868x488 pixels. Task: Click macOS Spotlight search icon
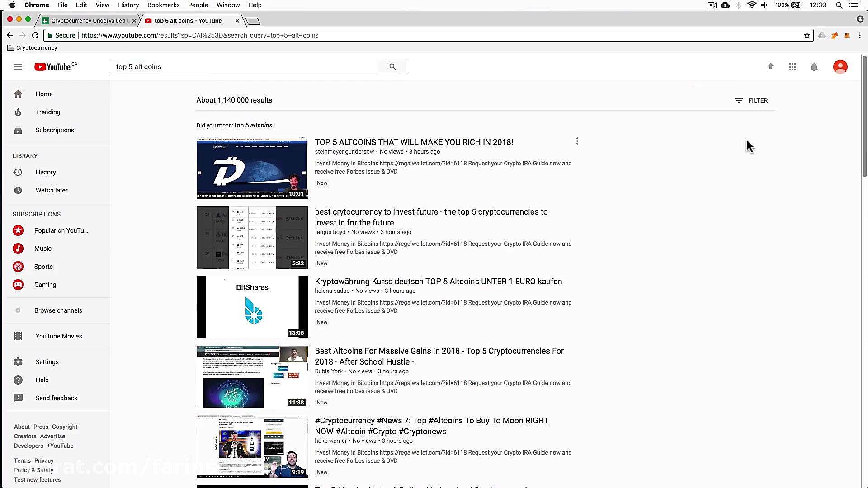point(839,5)
